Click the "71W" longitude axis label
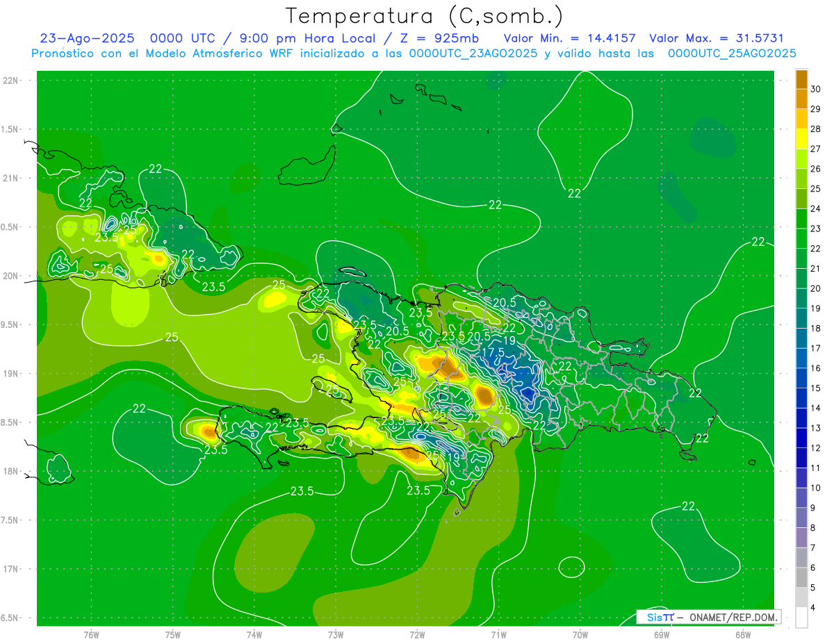Image resolution: width=834 pixels, height=644 pixels. click(498, 635)
